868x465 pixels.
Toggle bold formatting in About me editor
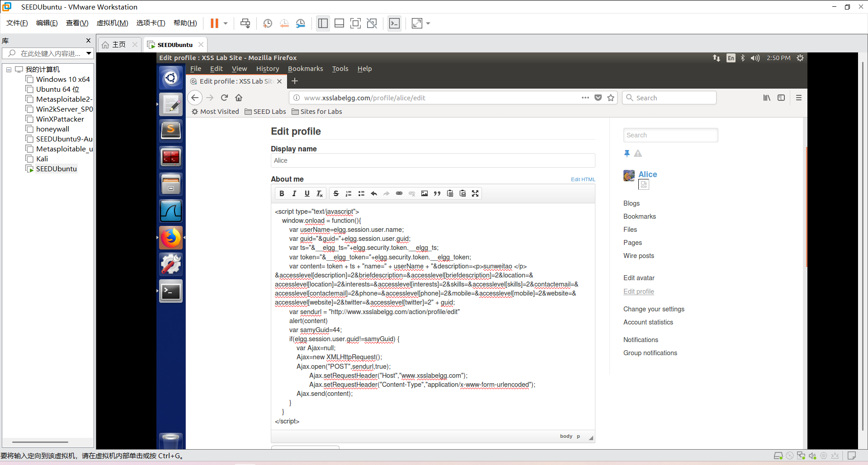coord(282,193)
